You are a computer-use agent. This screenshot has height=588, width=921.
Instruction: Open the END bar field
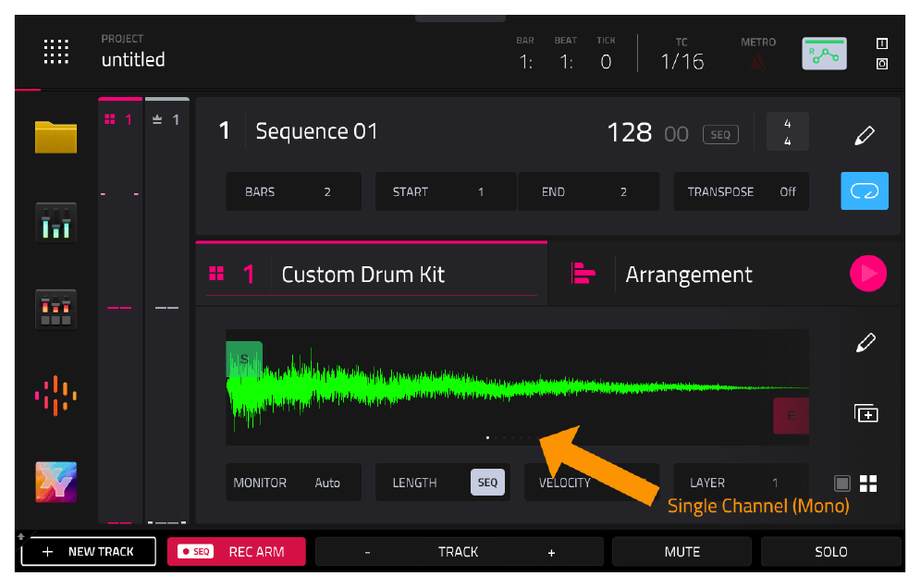click(x=588, y=191)
